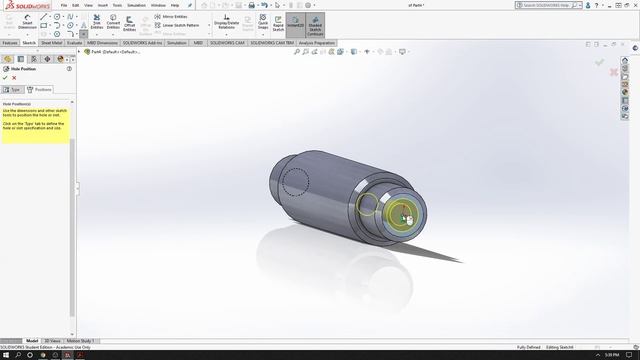Switch to the Positions tab
The width and height of the screenshot is (640, 360).
[39, 89]
